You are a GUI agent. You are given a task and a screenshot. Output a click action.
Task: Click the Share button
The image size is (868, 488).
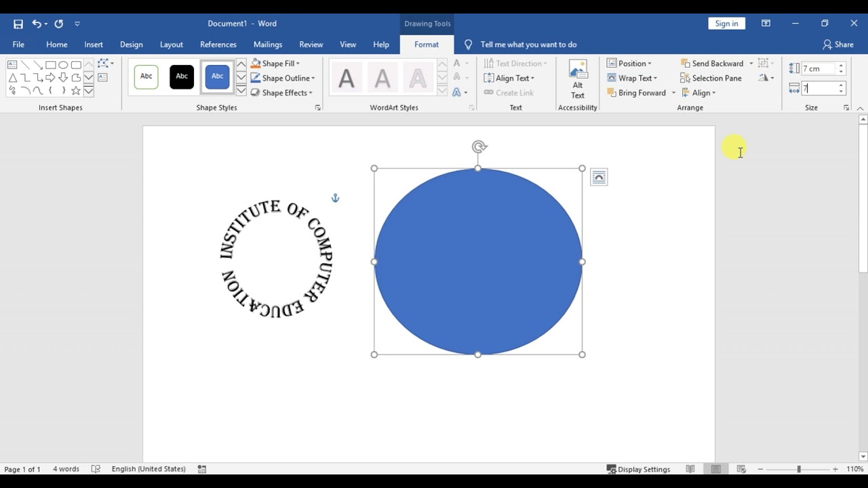tap(838, 45)
